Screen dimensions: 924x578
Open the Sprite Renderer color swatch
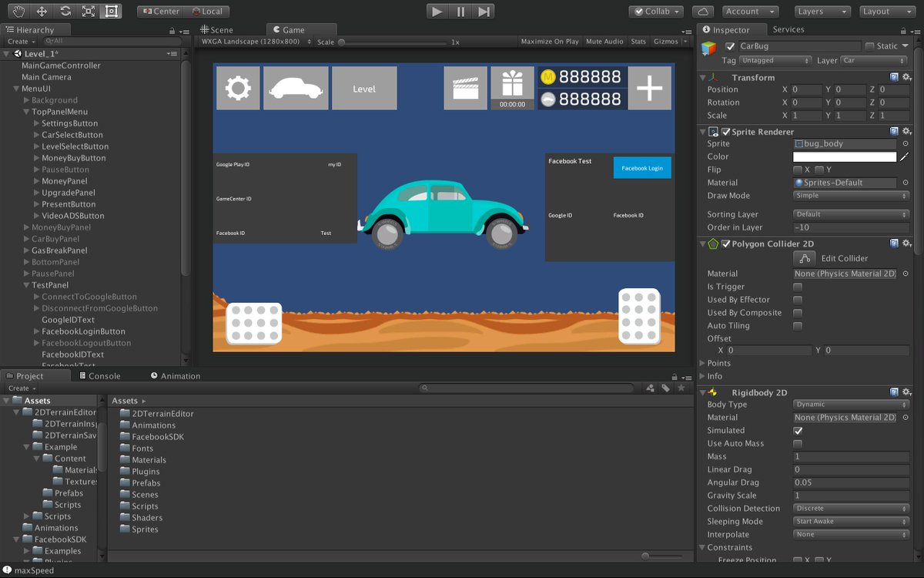pos(844,156)
